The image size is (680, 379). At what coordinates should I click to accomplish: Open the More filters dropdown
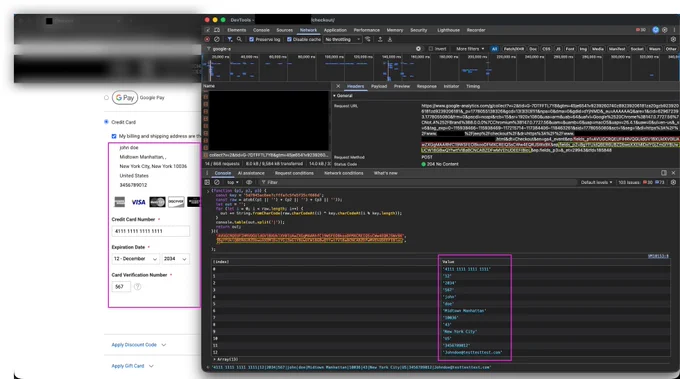click(470, 49)
